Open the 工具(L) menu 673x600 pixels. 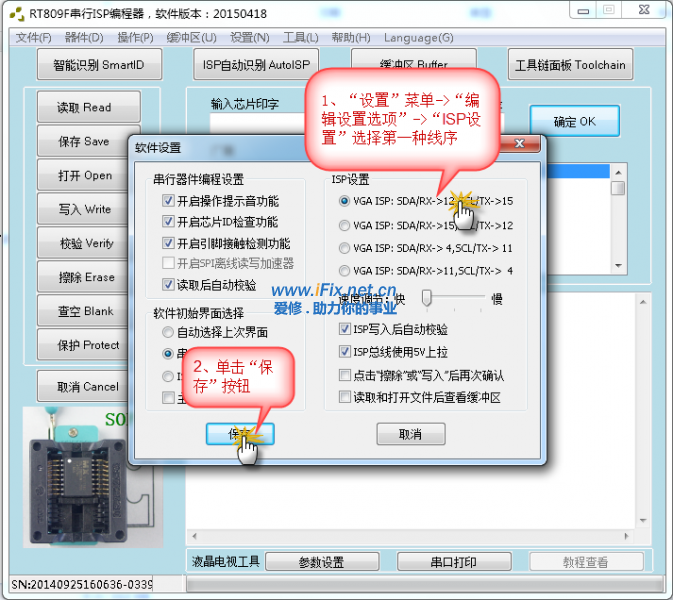pyautogui.click(x=300, y=37)
